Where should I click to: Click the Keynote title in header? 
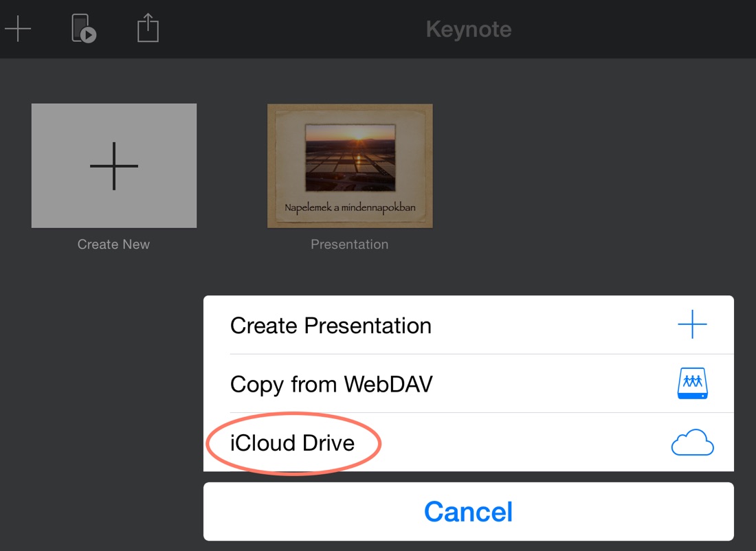pos(469,30)
